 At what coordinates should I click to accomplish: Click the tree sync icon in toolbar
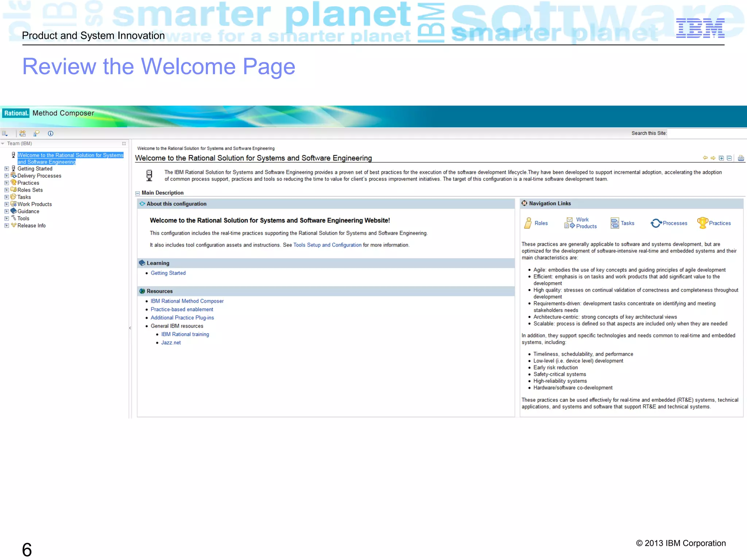23,133
